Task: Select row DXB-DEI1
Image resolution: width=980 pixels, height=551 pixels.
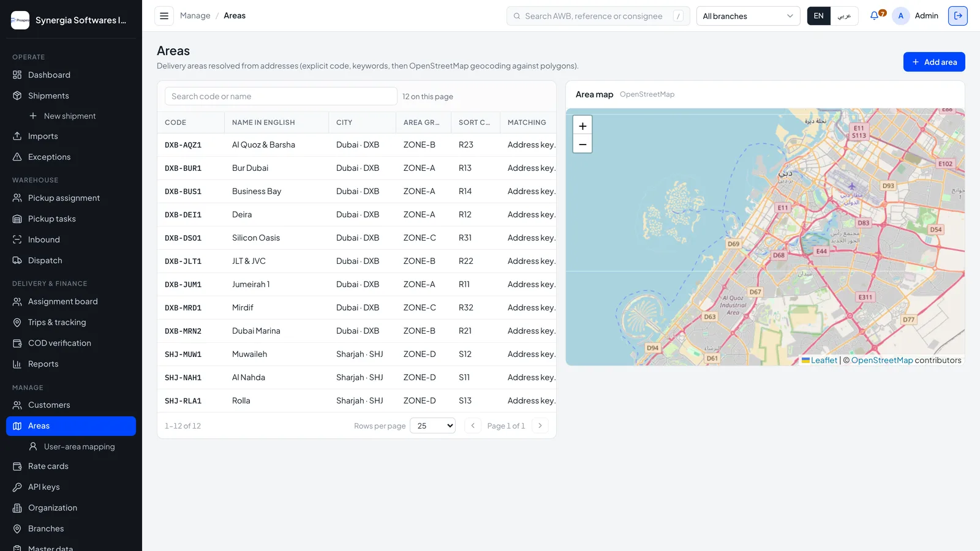Action: pos(356,215)
